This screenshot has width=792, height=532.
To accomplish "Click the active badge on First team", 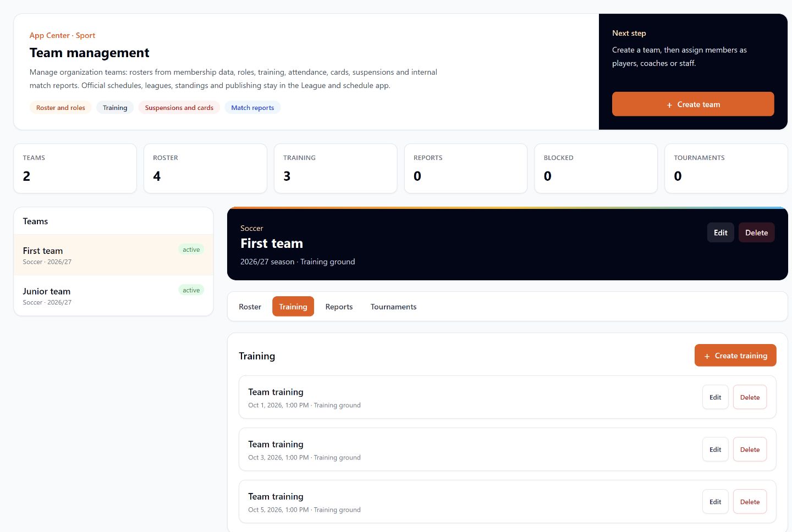I will [191, 250].
